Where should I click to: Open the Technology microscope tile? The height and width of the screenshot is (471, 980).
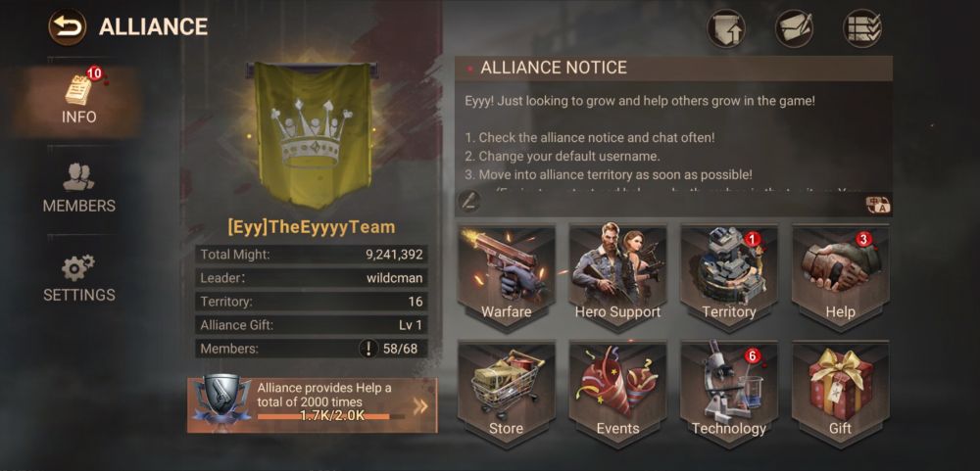(729, 391)
